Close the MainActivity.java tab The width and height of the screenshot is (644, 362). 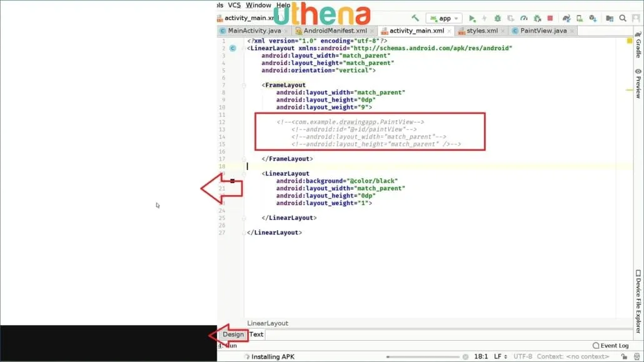point(286,31)
